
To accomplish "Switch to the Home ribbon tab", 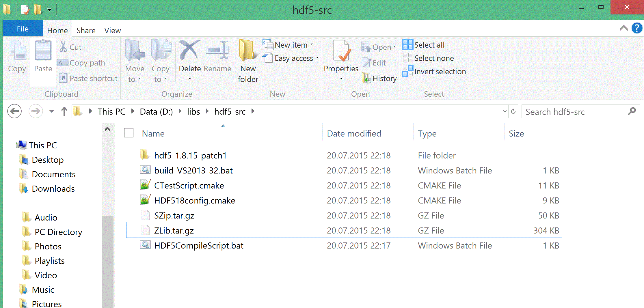I will 57,30.
